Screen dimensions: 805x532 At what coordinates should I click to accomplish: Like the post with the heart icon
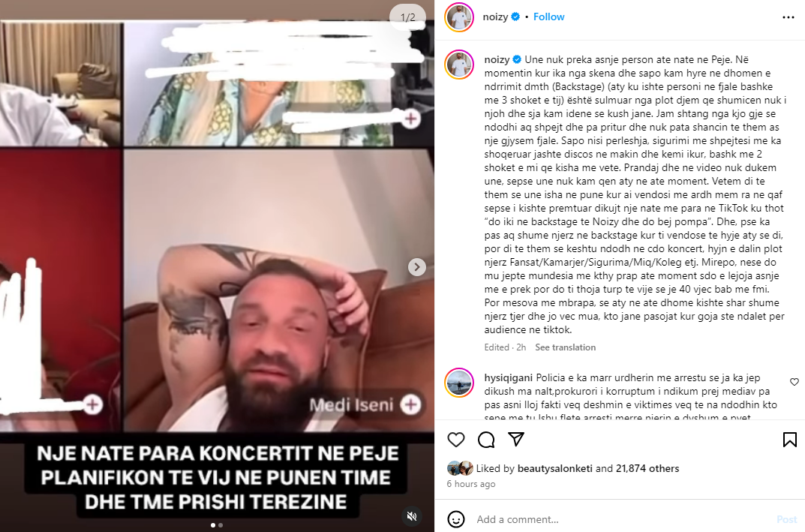pos(456,440)
